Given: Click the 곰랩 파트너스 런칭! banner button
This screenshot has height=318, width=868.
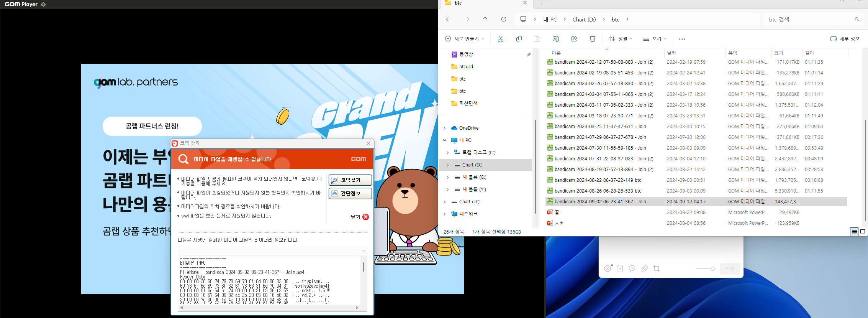Looking at the screenshot, I should (x=152, y=126).
